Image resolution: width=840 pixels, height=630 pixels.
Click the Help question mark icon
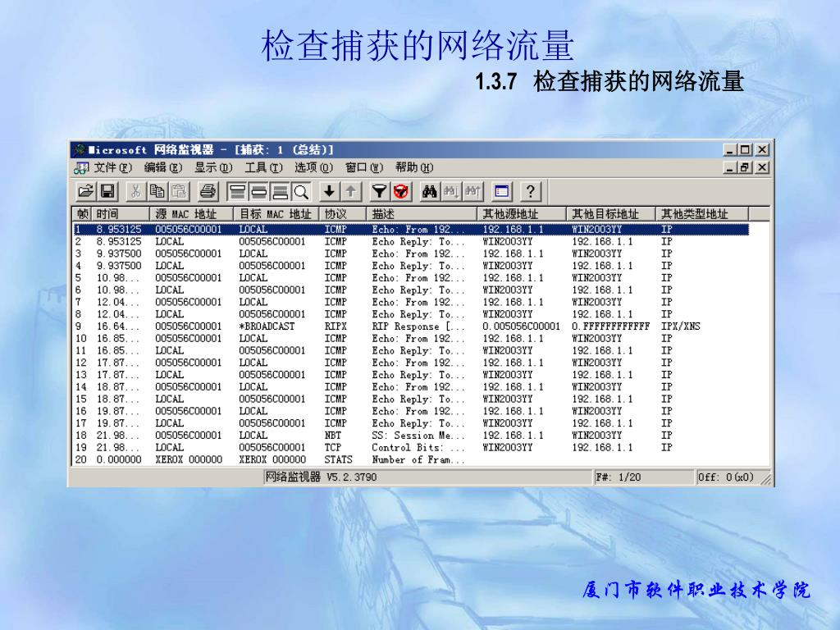coord(530,191)
